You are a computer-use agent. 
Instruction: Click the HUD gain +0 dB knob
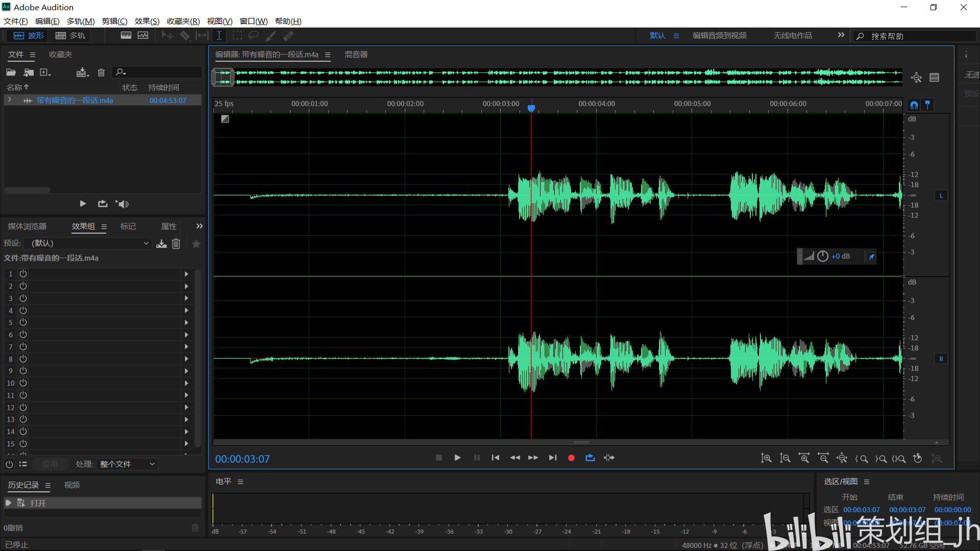click(823, 256)
